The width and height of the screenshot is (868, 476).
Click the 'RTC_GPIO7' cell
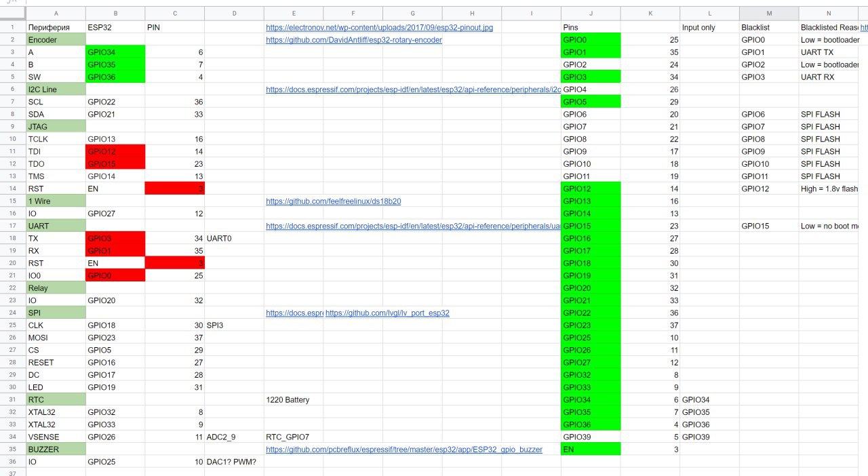294,437
